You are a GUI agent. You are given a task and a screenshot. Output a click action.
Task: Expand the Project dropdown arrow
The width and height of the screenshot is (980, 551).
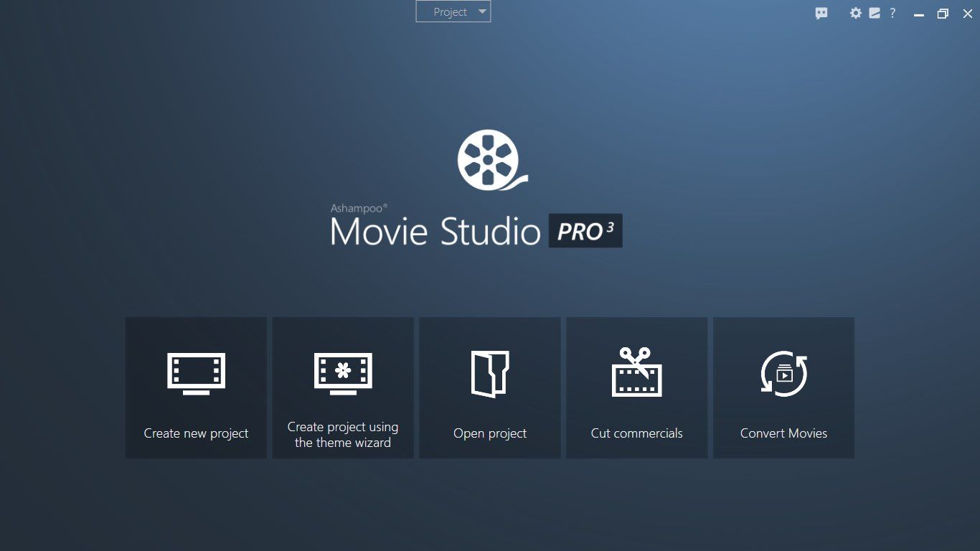click(x=483, y=11)
